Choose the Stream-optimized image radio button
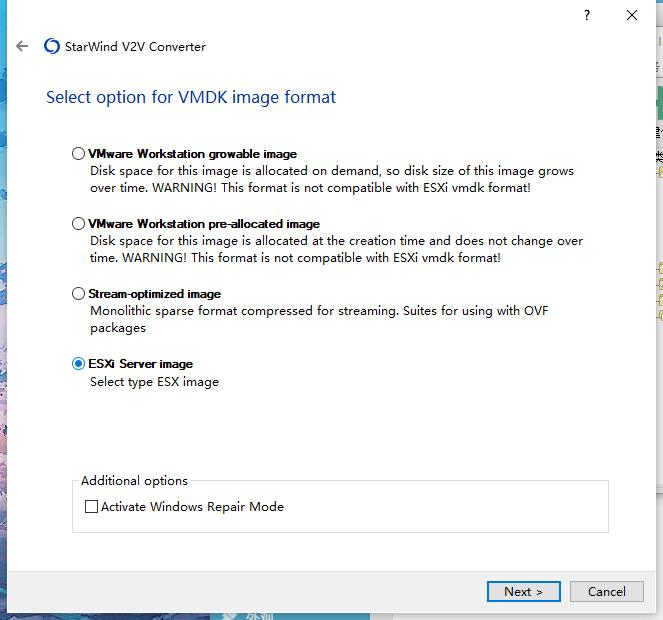The height and width of the screenshot is (620, 663). pos(78,294)
